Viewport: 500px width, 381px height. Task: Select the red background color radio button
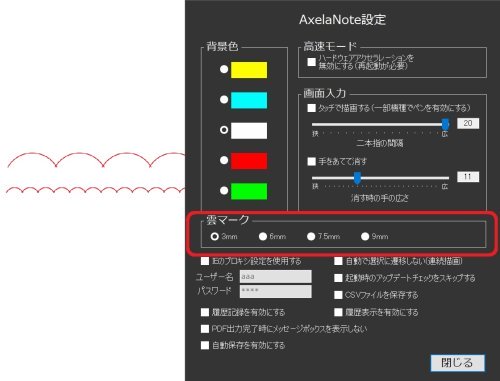[x=224, y=160]
